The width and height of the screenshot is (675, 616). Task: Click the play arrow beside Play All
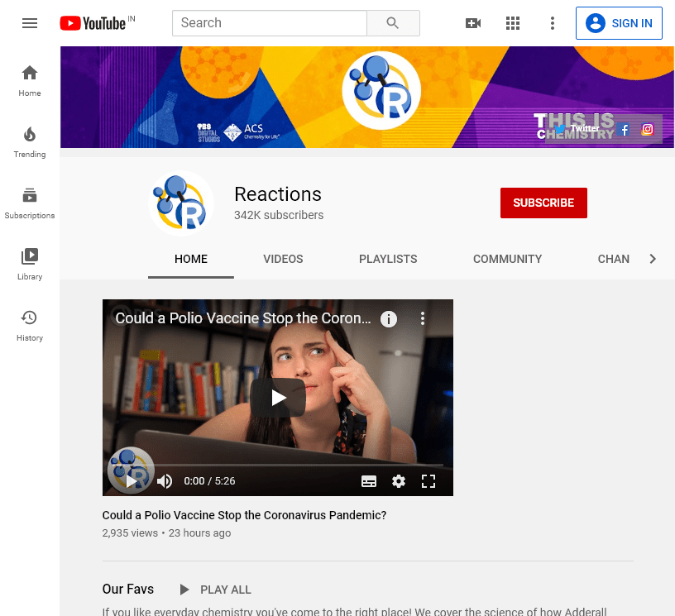click(x=184, y=590)
